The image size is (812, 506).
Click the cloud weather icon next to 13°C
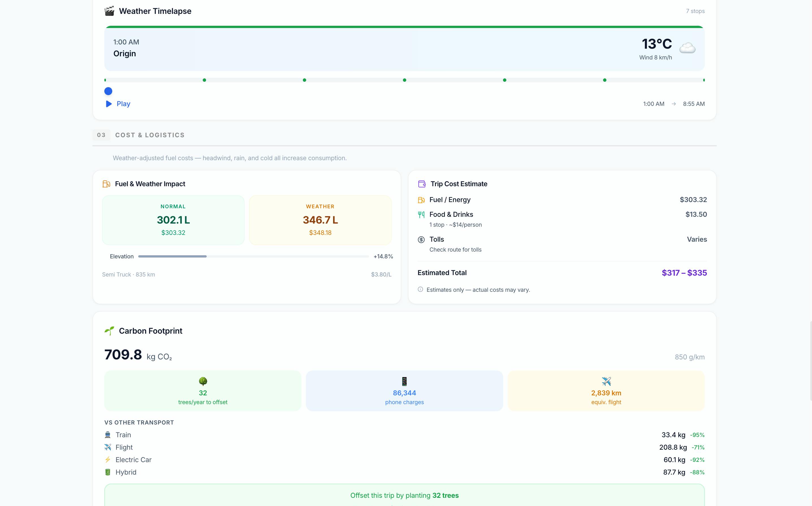[687, 48]
